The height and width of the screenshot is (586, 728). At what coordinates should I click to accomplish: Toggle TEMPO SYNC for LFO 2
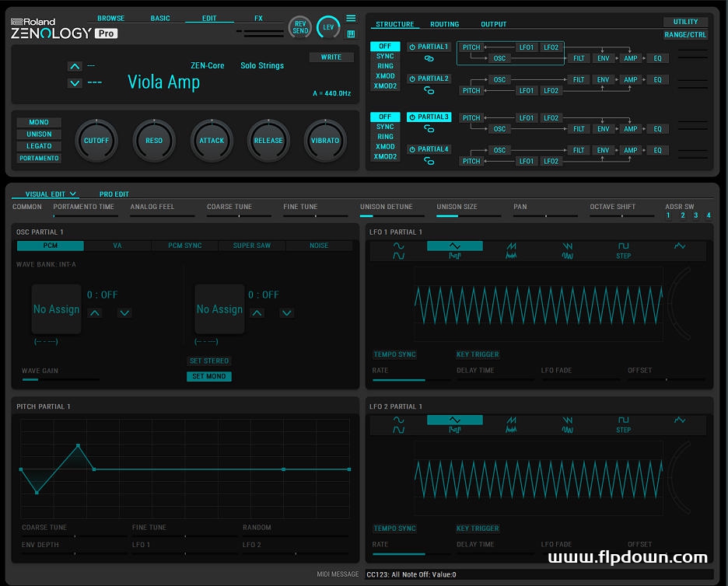click(x=394, y=528)
